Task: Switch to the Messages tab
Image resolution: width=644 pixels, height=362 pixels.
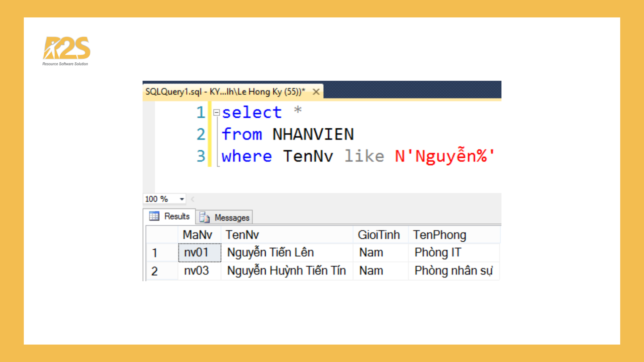Action: tap(231, 218)
